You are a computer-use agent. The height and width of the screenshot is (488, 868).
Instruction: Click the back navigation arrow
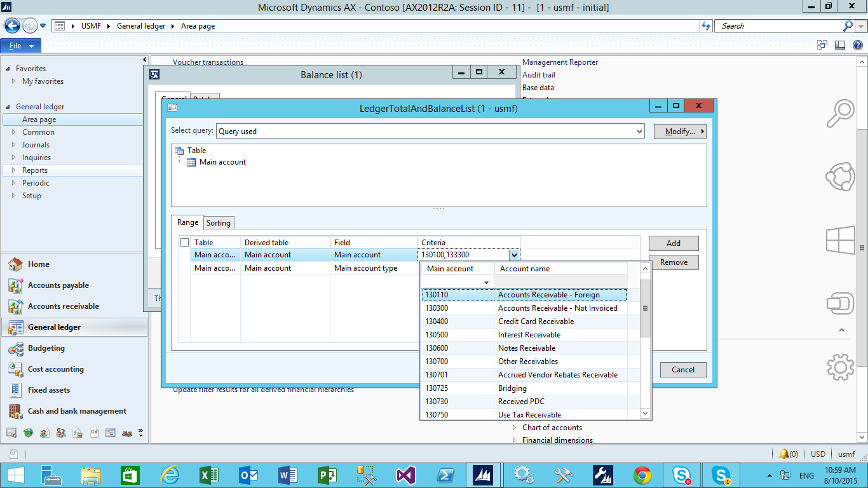(12, 26)
